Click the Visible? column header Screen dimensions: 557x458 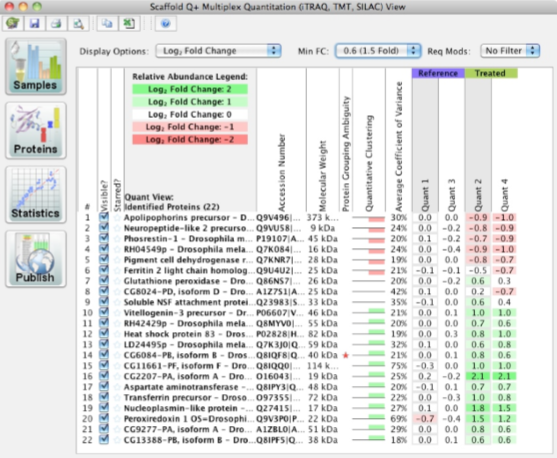tap(104, 195)
